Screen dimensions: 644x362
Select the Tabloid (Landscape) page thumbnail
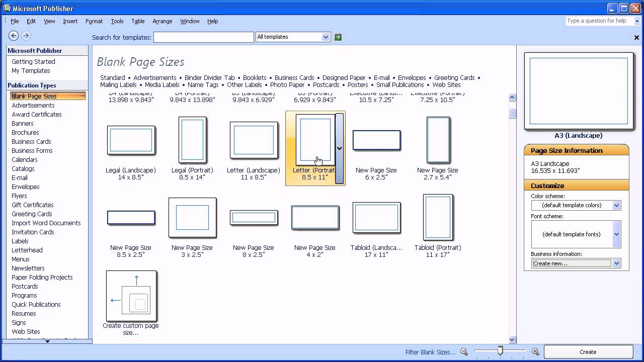[x=376, y=218]
